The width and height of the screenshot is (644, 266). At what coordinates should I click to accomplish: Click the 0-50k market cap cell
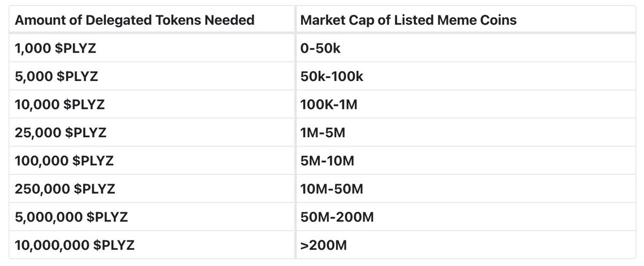coord(465,49)
